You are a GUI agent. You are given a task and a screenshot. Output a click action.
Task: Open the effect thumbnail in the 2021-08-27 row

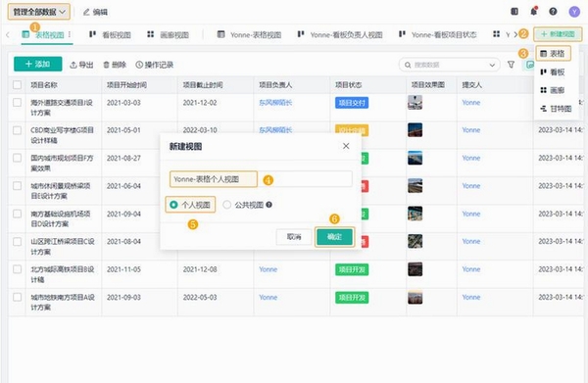[x=415, y=158]
